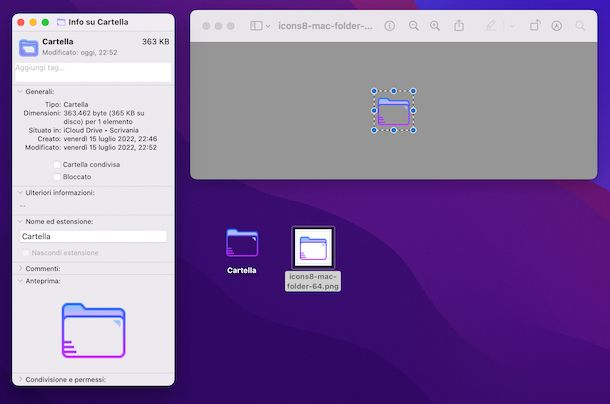Screen dimensions: 610x404
Task: Click the Aggiungi tag field
Action: coord(93,72)
